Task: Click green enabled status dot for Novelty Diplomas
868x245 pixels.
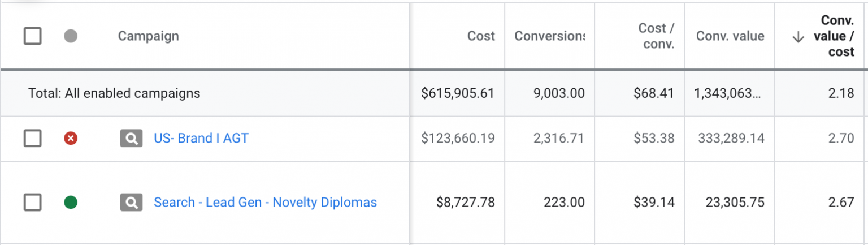Action: tap(71, 202)
